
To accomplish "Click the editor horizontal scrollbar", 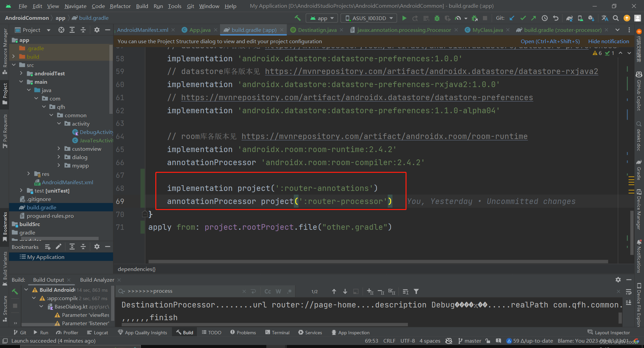I will [x=378, y=262].
